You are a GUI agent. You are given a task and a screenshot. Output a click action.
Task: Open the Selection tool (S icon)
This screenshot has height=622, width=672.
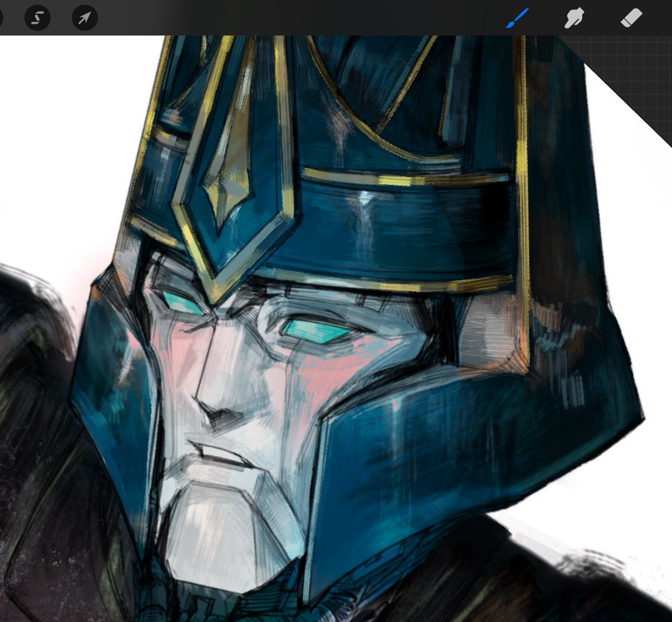pos(38,18)
